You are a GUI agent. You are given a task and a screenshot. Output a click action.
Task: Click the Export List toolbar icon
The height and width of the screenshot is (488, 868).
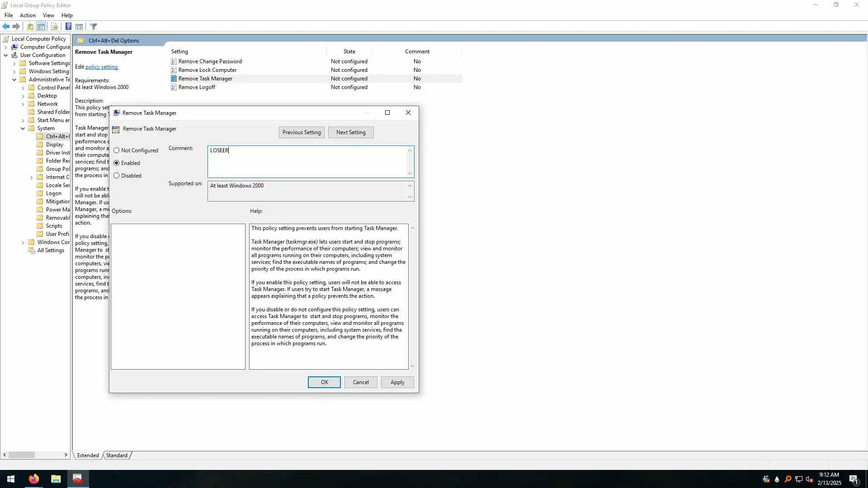[x=55, y=27]
